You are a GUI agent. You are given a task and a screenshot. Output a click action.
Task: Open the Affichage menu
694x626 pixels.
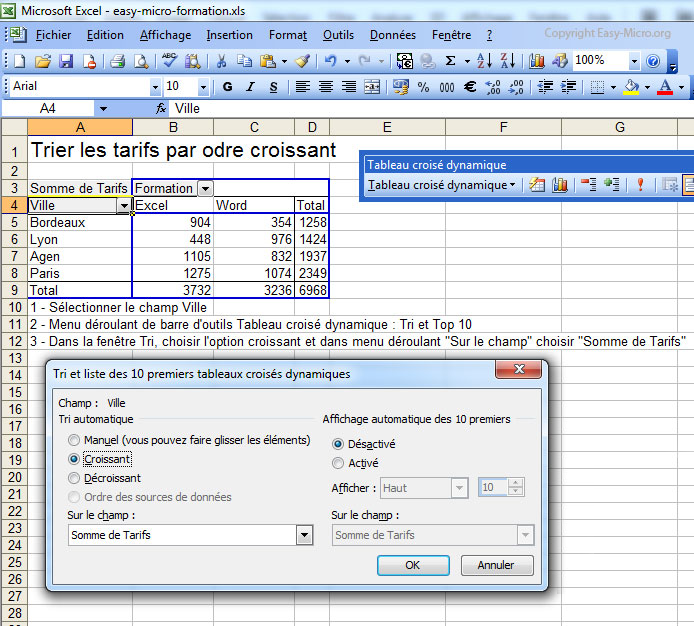tap(166, 35)
